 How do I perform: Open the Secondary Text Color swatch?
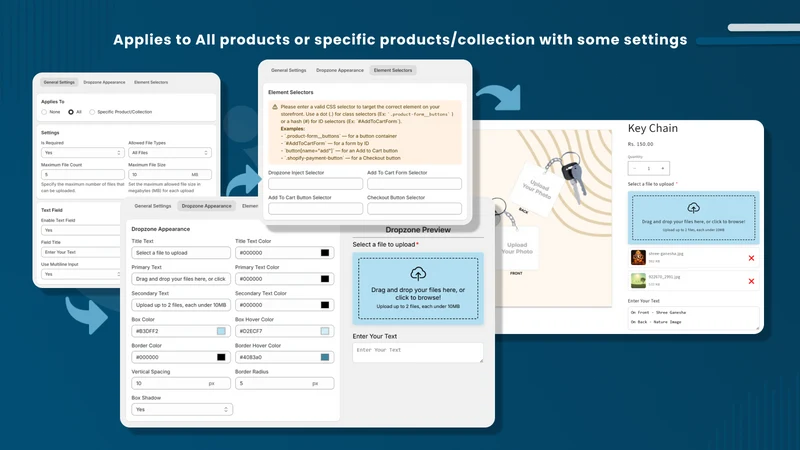pyautogui.click(x=325, y=305)
